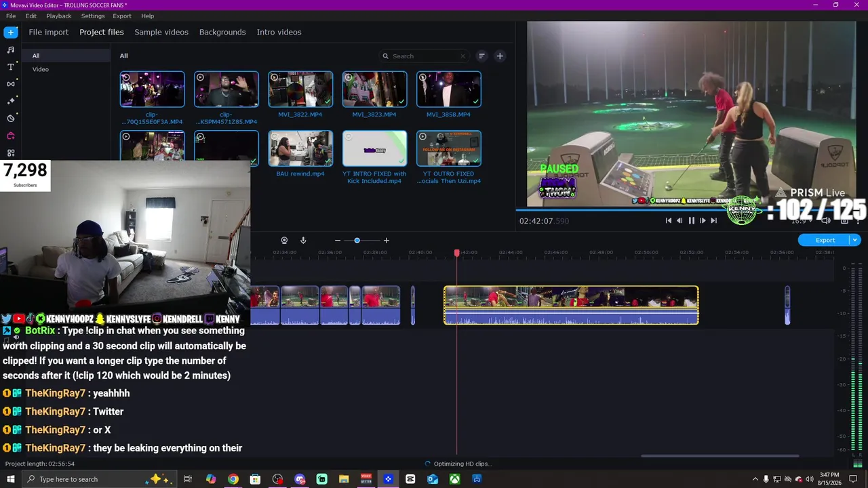Select the clip ...KSPM4571Z85.MP4 thumbnail
The height and width of the screenshot is (488, 868).
226,89
